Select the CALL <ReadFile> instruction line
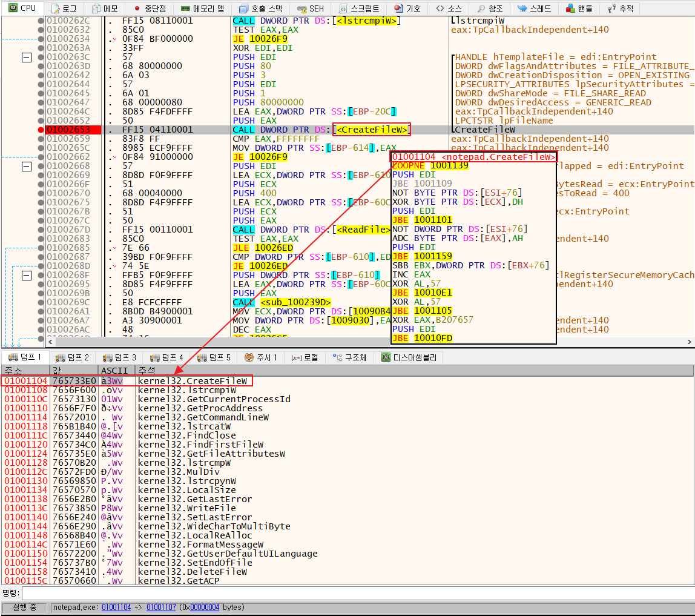 311,230
